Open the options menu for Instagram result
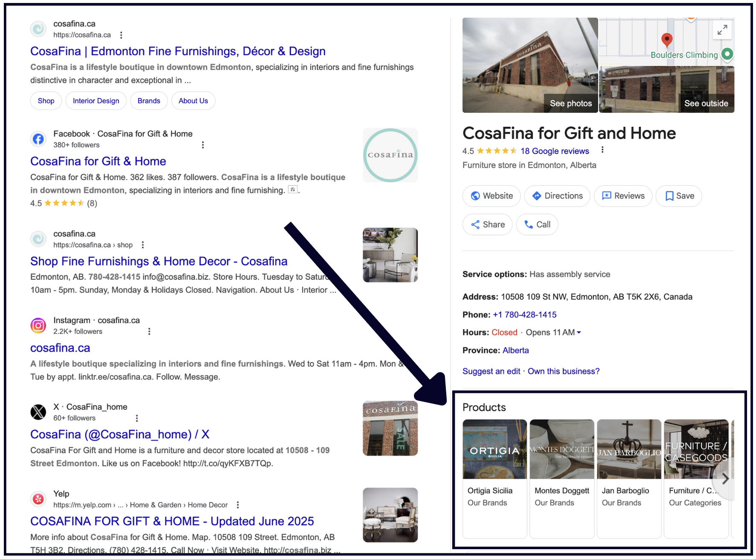Screen dimensions: 756x559 [x=149, y=332]
